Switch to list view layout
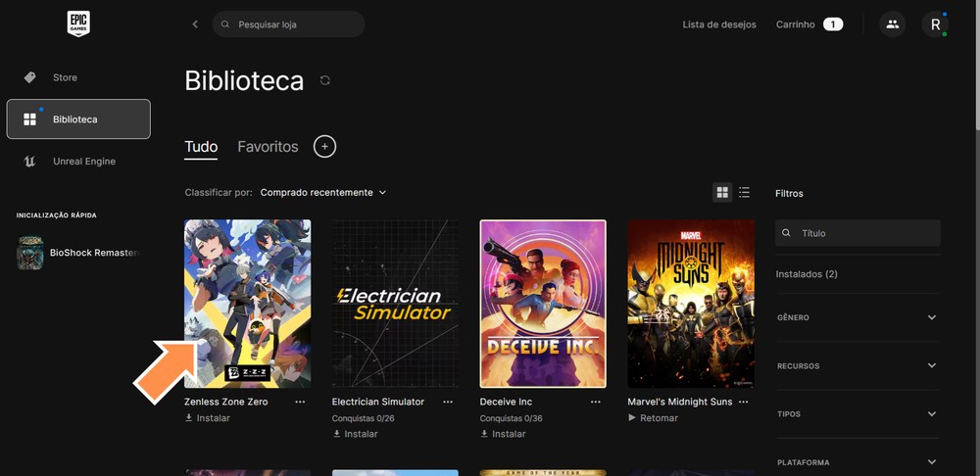 pyautogui.click(x=745, y=192)
